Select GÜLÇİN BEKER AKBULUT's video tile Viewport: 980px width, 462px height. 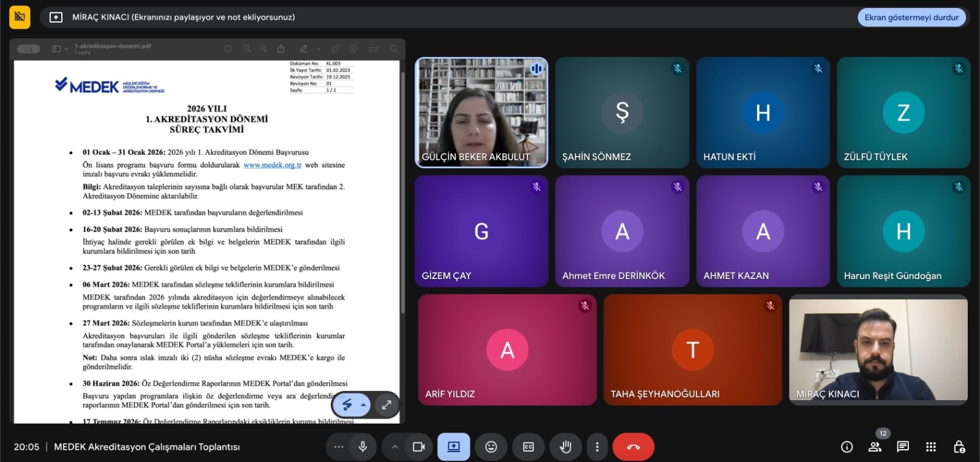481,113
